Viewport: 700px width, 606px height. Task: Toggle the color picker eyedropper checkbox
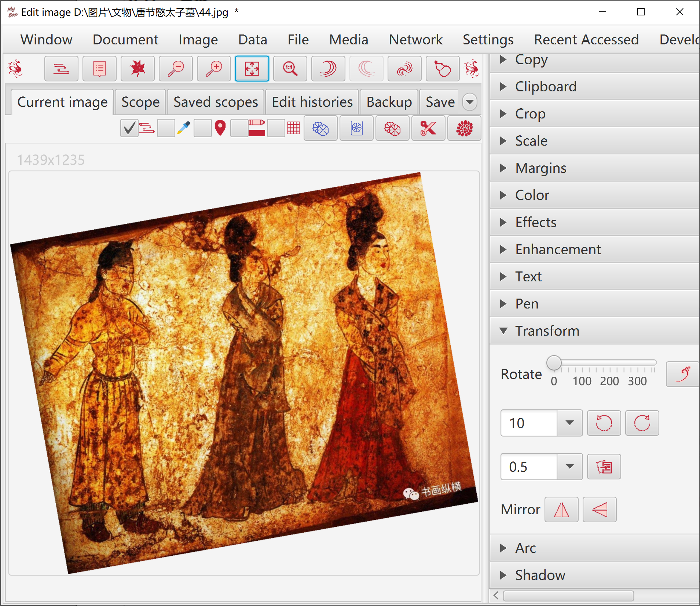166,128
